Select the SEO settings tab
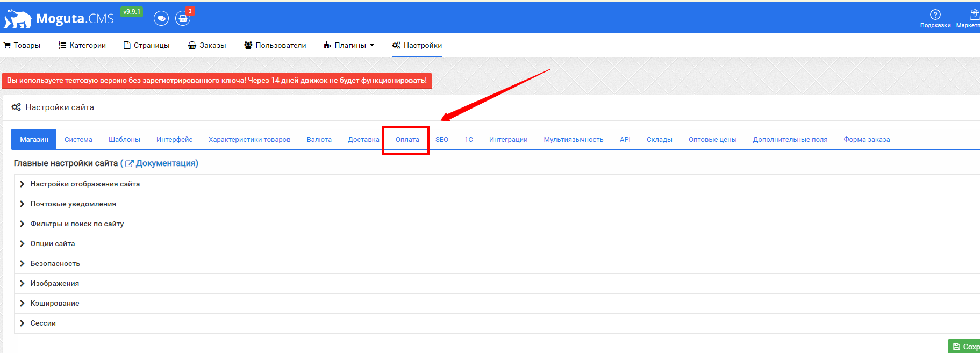This screenshot has height=353, width=980. tap(441, 140)
